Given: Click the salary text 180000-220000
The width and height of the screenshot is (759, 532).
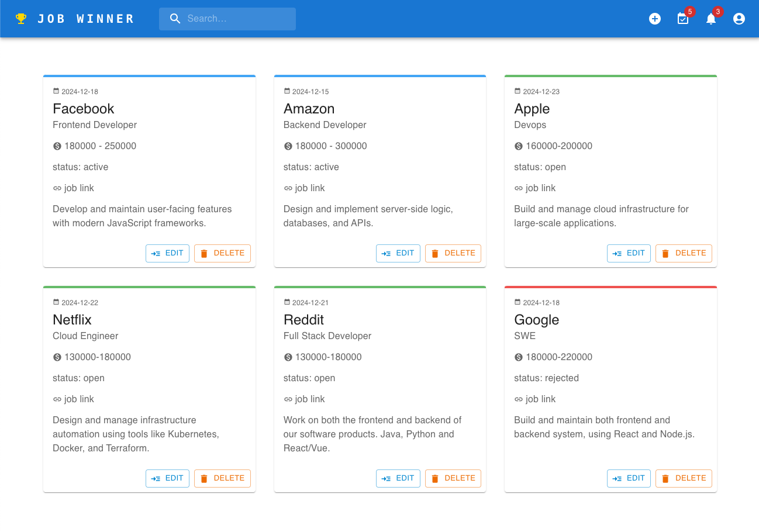Looking at the screenshot, I should [x=559, y=357].
